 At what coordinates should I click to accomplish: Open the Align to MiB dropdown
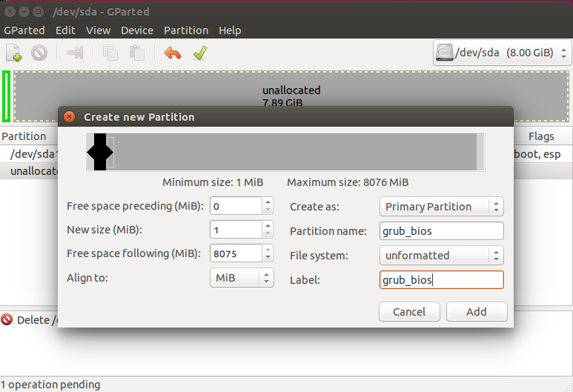(x=242, y=278)
